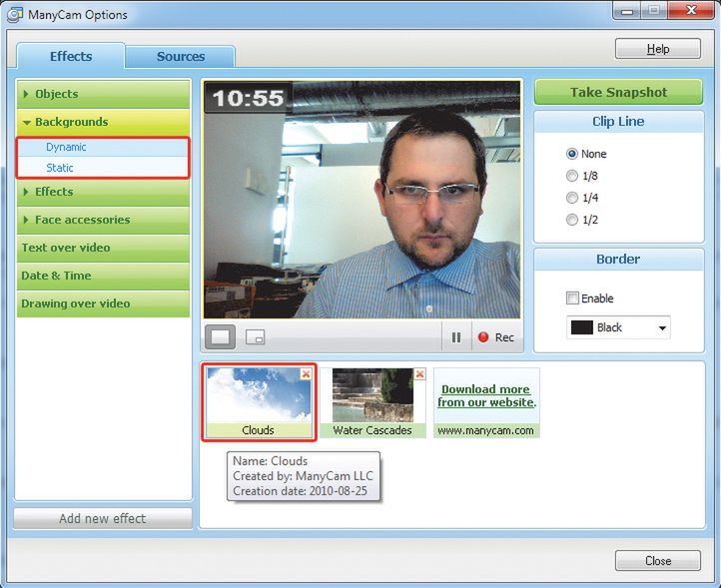Expand Face accessories category
Viewport: 721px width, 588px height.
(103, 220)
